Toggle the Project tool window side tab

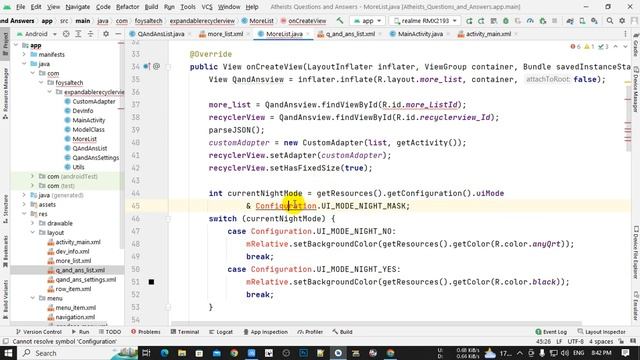5,43
